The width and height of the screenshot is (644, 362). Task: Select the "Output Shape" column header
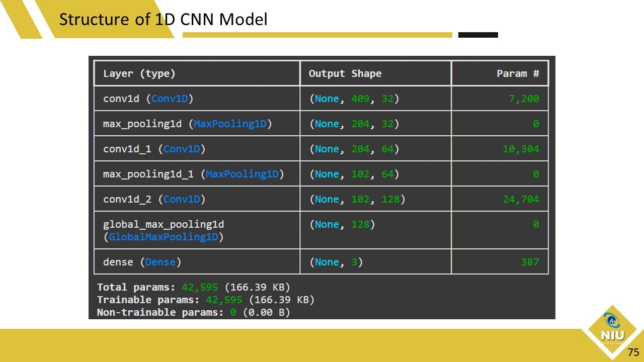click(345, 73)
